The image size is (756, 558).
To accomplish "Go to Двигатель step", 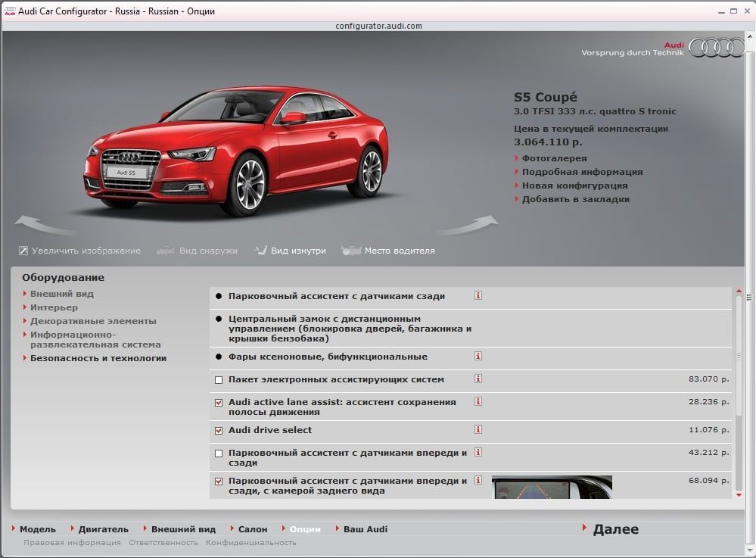I will click(103, 529).
